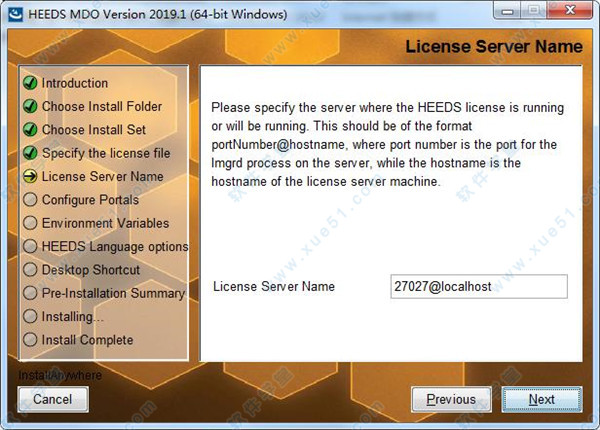Select the Configure Portals step label

tap(90, 200)
